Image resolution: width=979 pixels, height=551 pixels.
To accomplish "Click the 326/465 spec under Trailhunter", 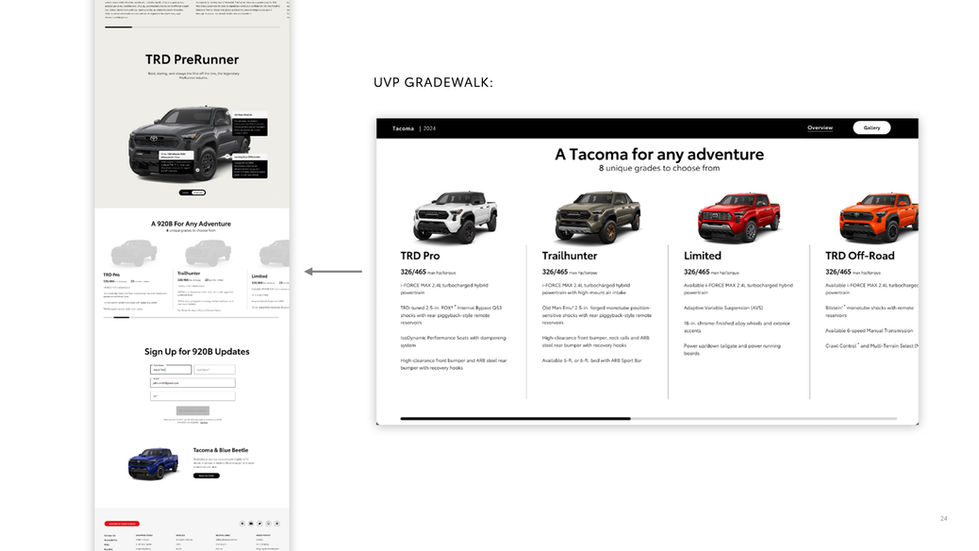I will (555, 272).
